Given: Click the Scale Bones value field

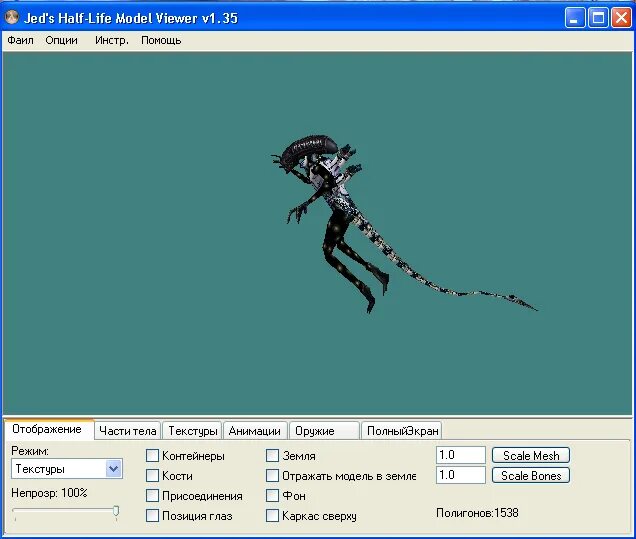Looking at the screenshot, I should (x=461, y=475).
